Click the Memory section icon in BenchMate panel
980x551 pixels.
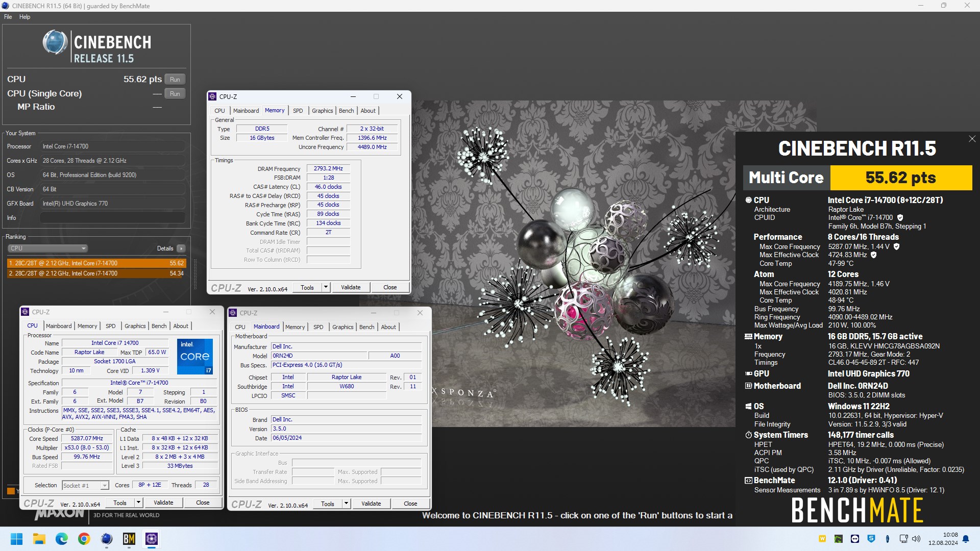(748, 336)
